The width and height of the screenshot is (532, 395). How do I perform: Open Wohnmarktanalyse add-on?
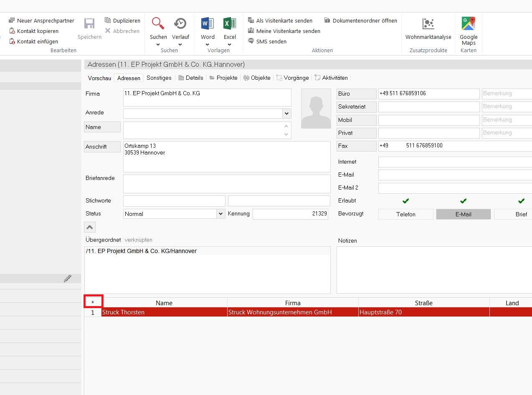point(428,24)
